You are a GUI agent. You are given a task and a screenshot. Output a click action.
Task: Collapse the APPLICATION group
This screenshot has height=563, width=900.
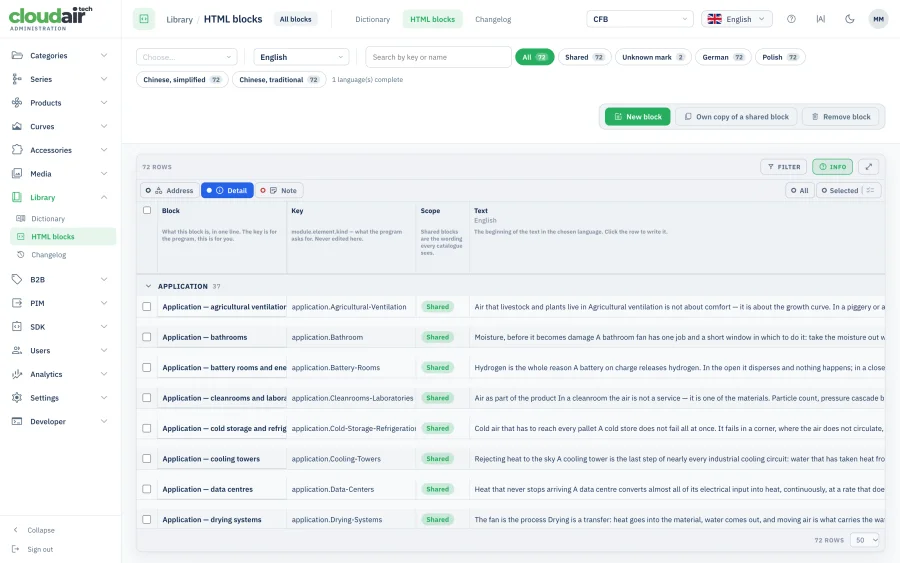point(148,286)
